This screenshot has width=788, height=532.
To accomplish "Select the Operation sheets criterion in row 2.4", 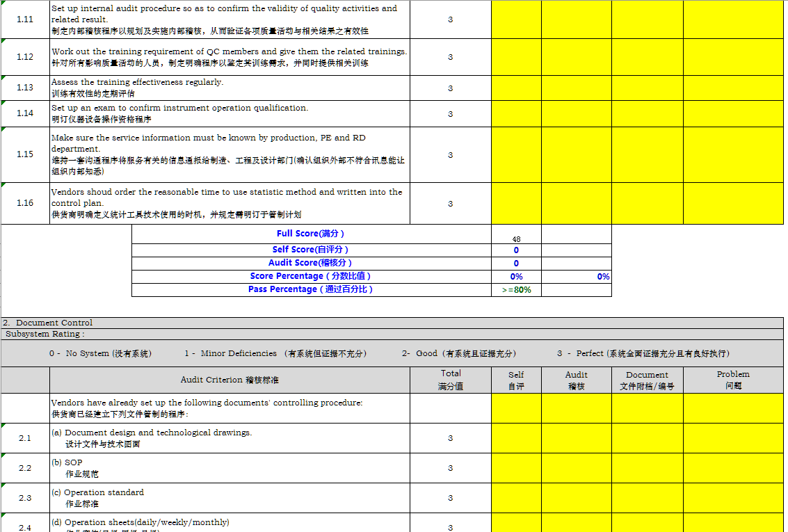I will pyautogui.click(x=230, y=523).
